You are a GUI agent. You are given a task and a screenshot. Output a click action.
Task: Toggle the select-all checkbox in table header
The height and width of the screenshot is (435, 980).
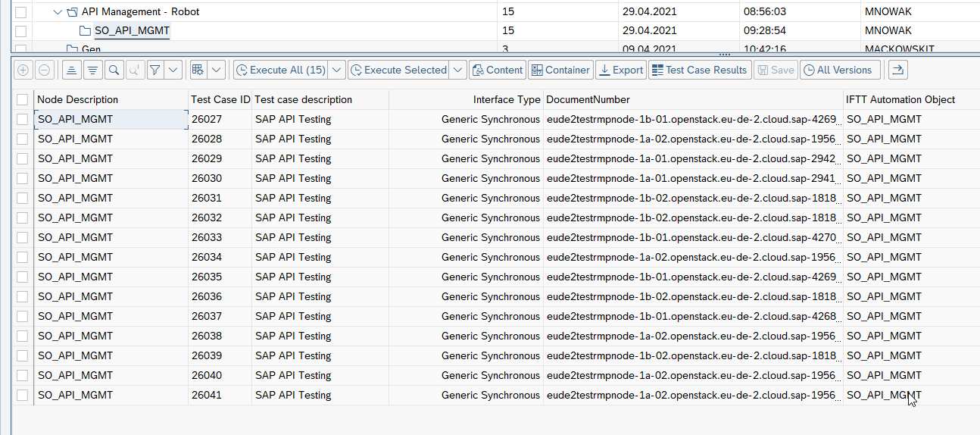(x=22, y=99)
